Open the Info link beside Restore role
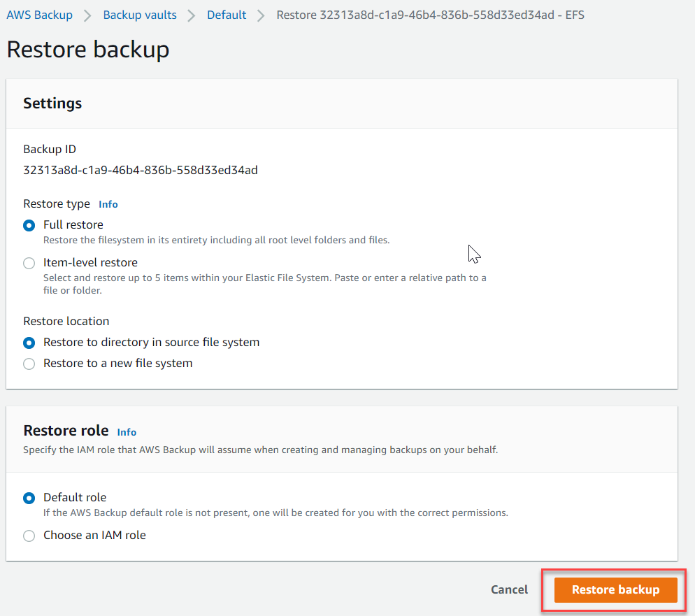The image size is (695, 616). [x=127, y=432]
